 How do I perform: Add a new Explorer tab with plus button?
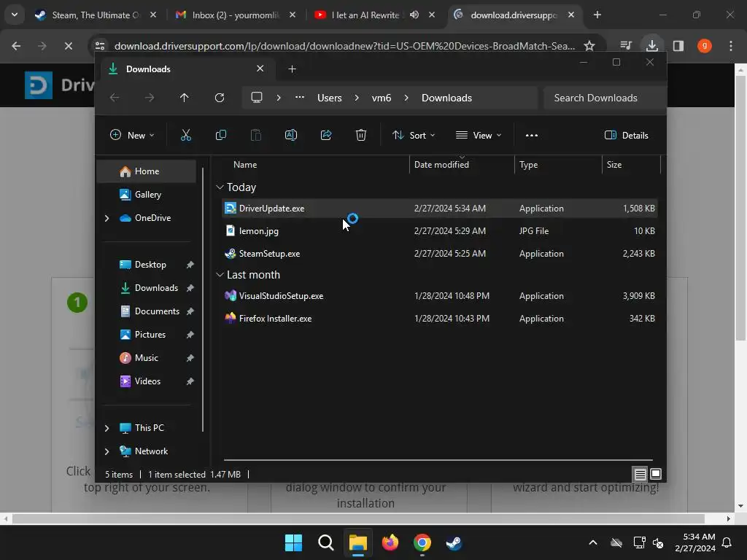(x=292, y=69)
